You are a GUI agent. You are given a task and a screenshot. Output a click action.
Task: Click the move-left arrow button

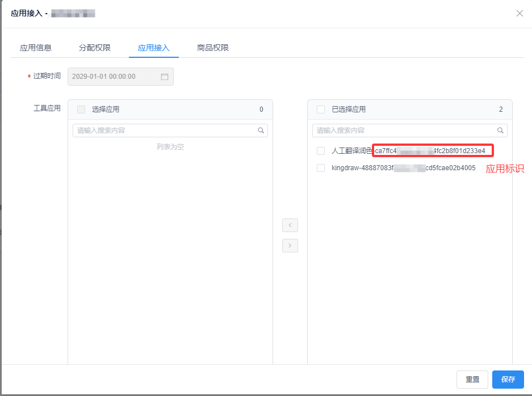290,225
